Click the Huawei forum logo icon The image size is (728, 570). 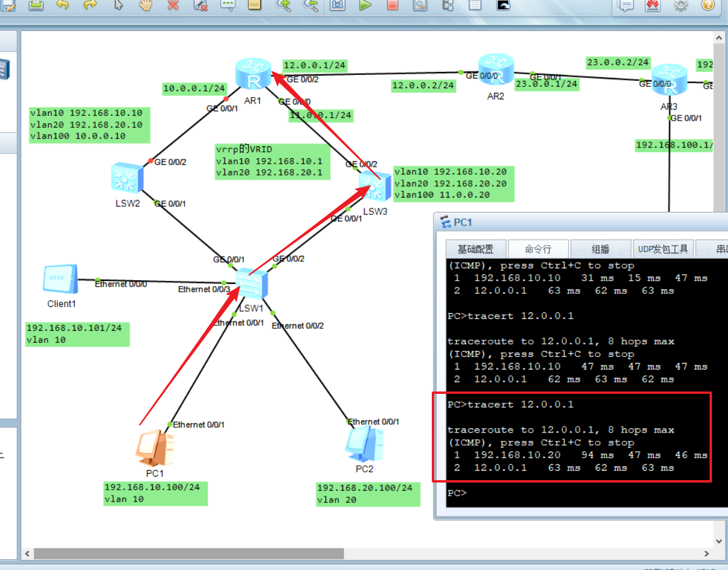(652, 6)
